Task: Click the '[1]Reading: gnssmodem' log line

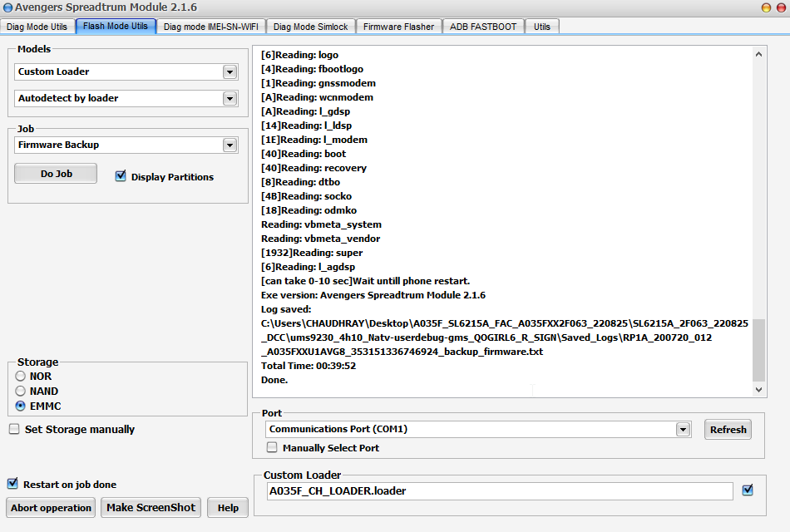Action: point(318,83)
